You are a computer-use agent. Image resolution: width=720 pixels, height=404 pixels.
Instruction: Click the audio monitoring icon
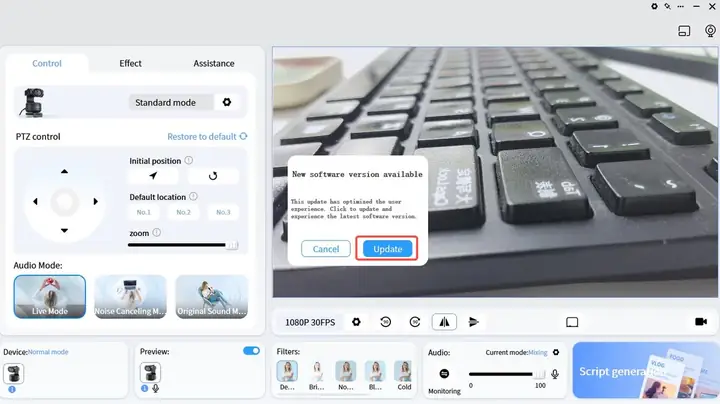(444, 374)
